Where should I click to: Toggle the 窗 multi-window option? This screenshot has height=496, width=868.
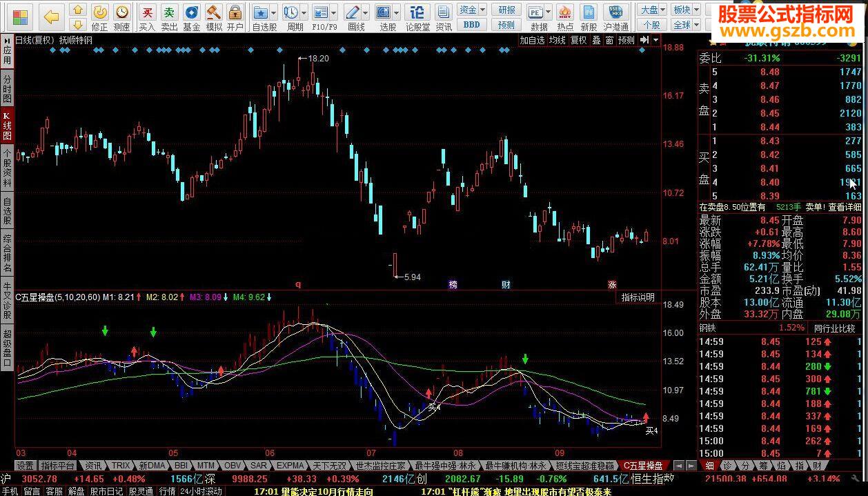[609, 40]
